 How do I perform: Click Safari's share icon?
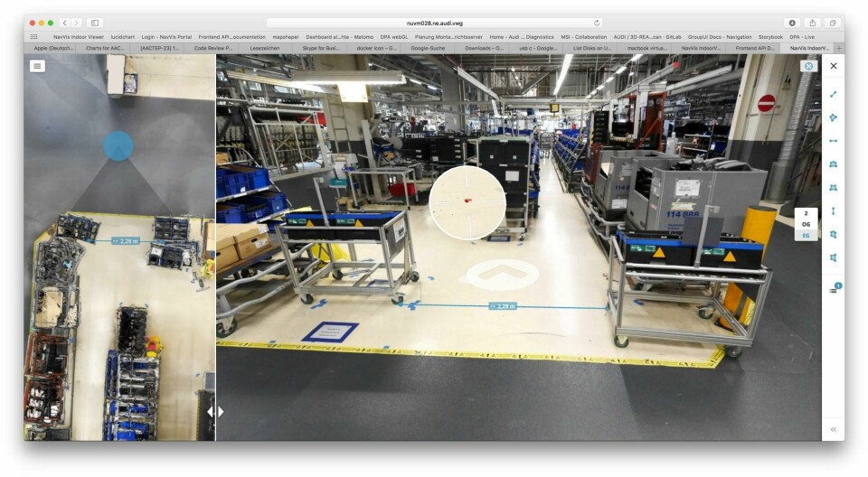[812, 23]
